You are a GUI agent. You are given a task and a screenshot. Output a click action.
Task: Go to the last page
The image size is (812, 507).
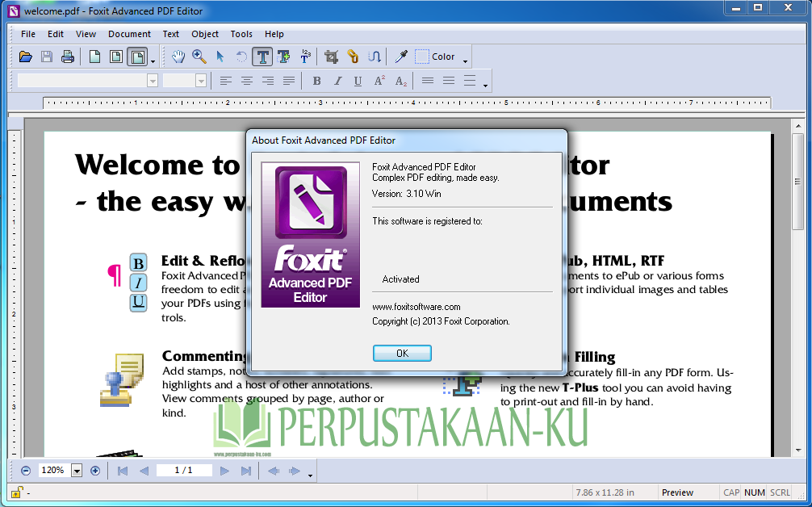246,471
